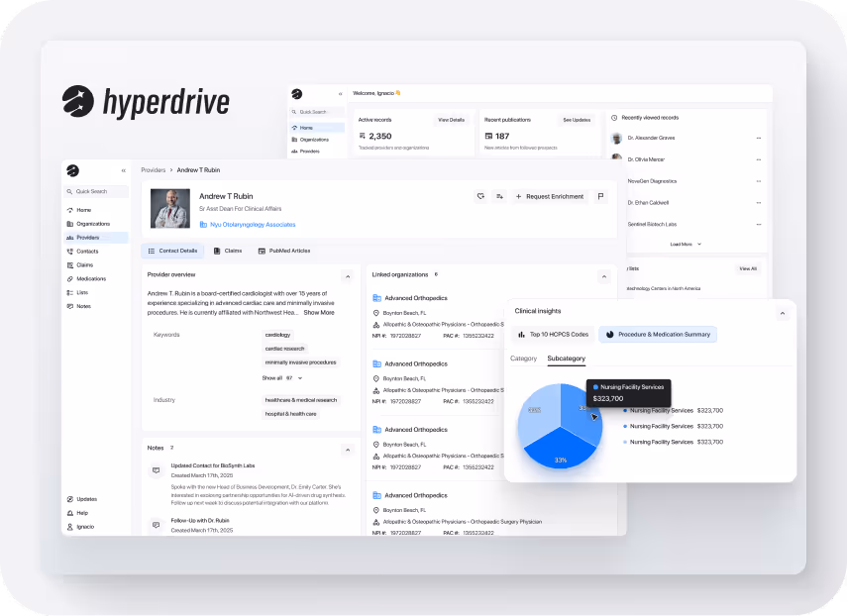Click the note icon for Updated Contact for BioSynth Labs
The image size is (847, 616).
(157, 470)
